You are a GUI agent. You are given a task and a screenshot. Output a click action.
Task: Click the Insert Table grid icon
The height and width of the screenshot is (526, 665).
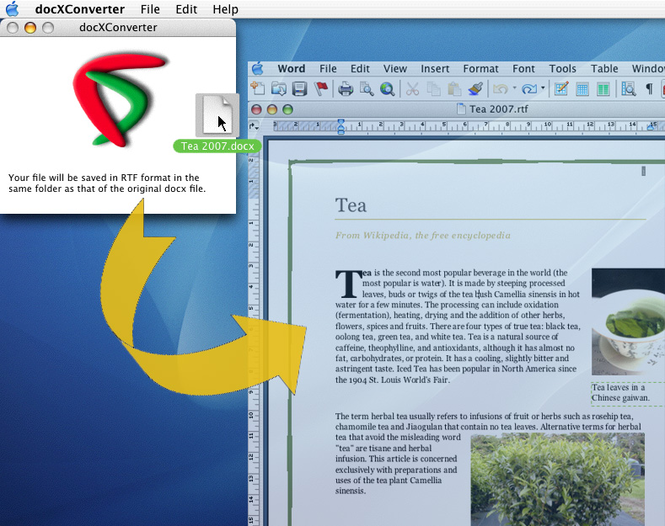click(582, 89)
